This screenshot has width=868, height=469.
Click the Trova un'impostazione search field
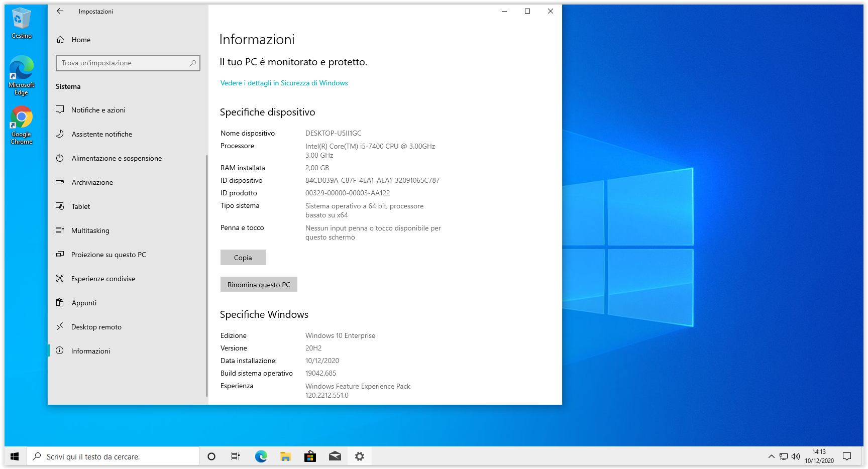(x=128, y=63)
